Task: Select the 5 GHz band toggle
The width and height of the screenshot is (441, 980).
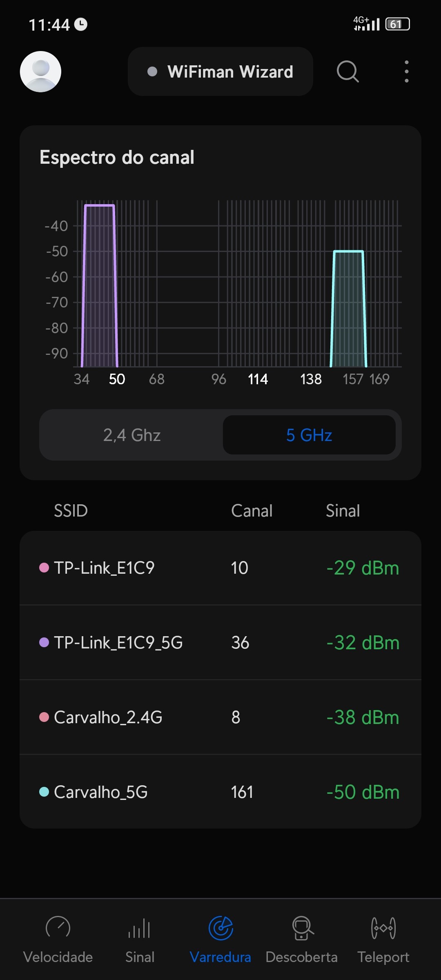Action: click(x=309, y=435)
